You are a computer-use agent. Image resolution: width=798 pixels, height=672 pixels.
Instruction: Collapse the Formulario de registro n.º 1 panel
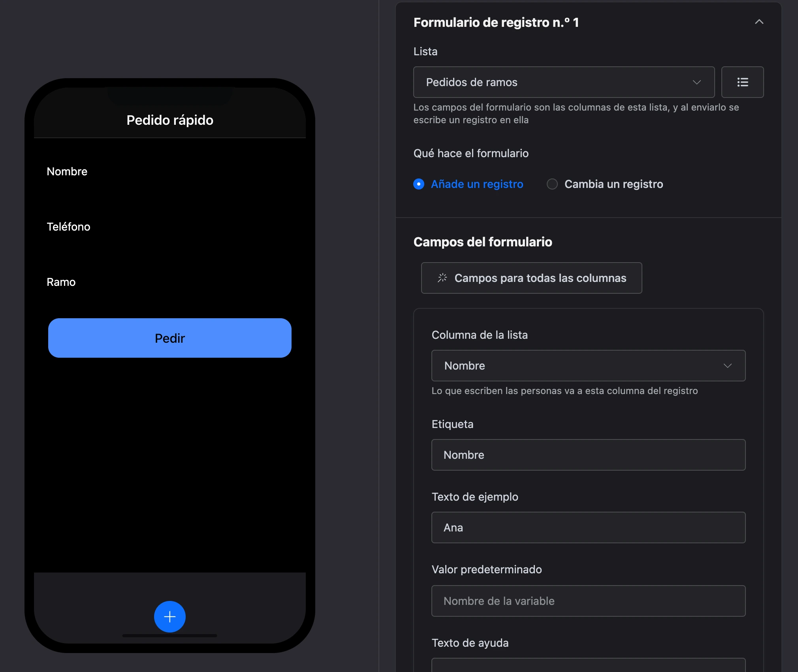(x=759, y=22)
